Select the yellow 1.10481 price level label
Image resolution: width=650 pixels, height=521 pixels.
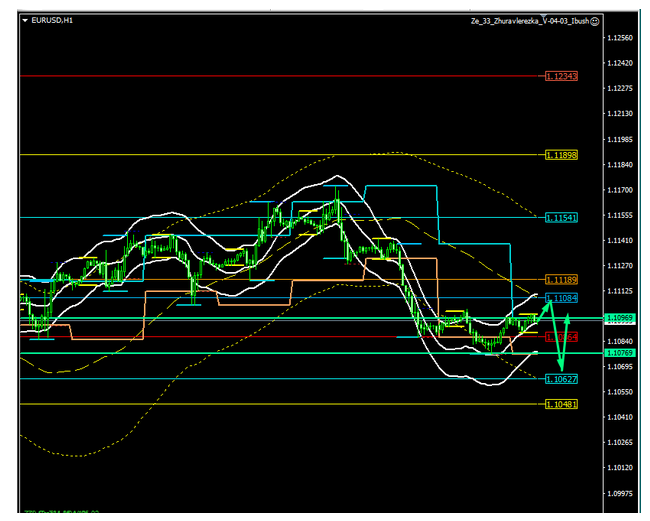coord(561,404)
